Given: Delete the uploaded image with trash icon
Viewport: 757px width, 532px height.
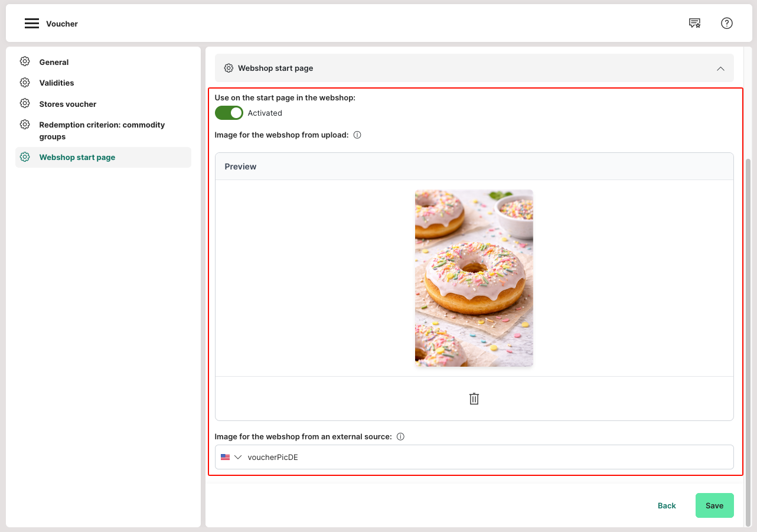Looking at the screenshot, I should 474,399.
